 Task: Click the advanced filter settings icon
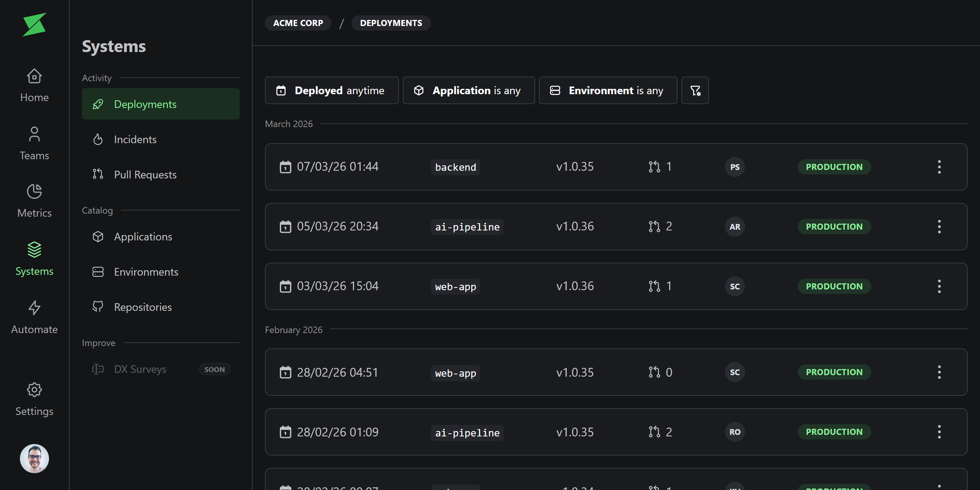pos(695,90)
